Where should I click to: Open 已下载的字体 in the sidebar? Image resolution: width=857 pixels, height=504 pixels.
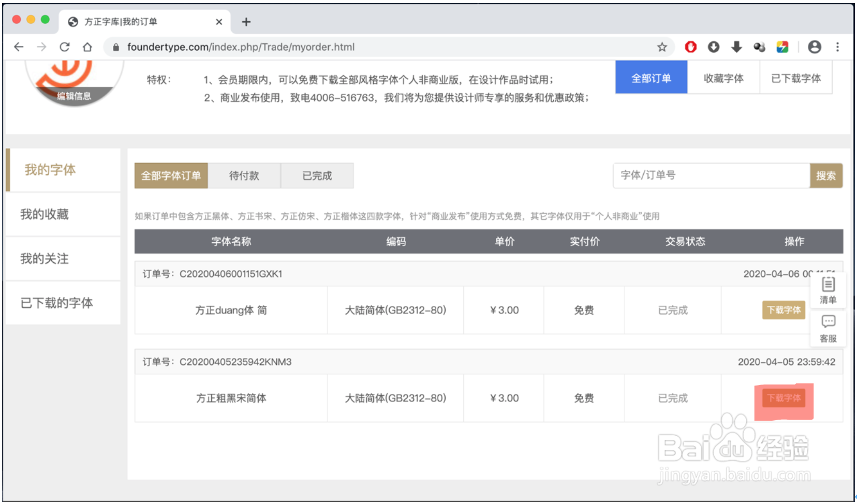tap(63, 303)
